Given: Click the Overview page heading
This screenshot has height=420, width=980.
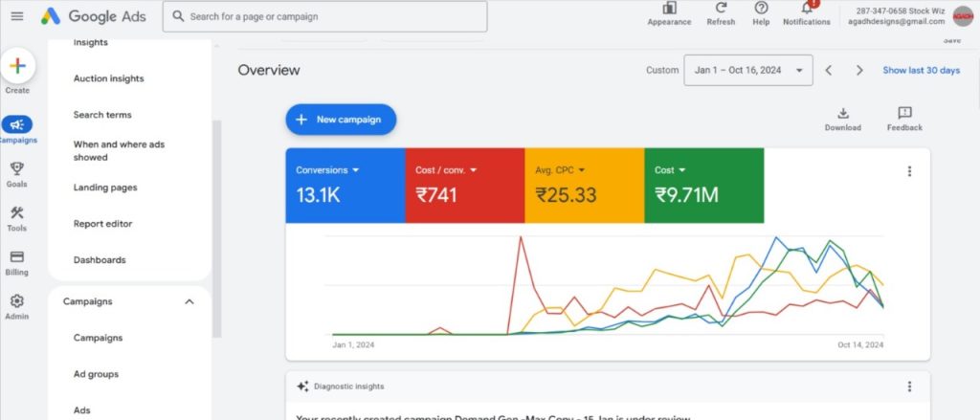Looking at the screenshot, I should click(269, 70).
